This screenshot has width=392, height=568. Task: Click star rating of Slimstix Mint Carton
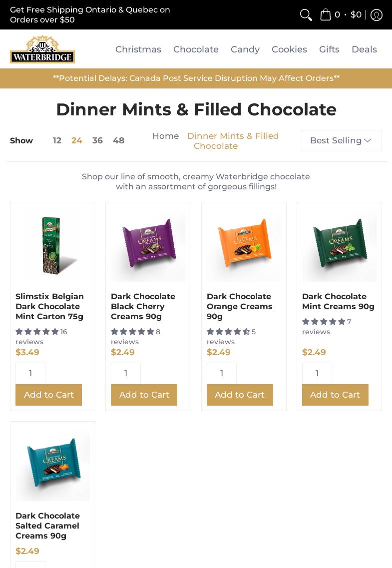(37, 331)
